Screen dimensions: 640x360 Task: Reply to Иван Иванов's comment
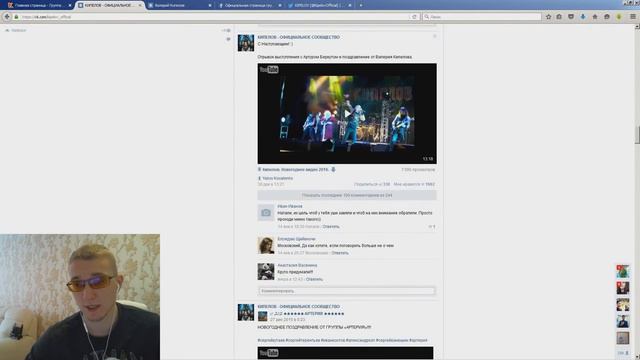pos(331,227)
